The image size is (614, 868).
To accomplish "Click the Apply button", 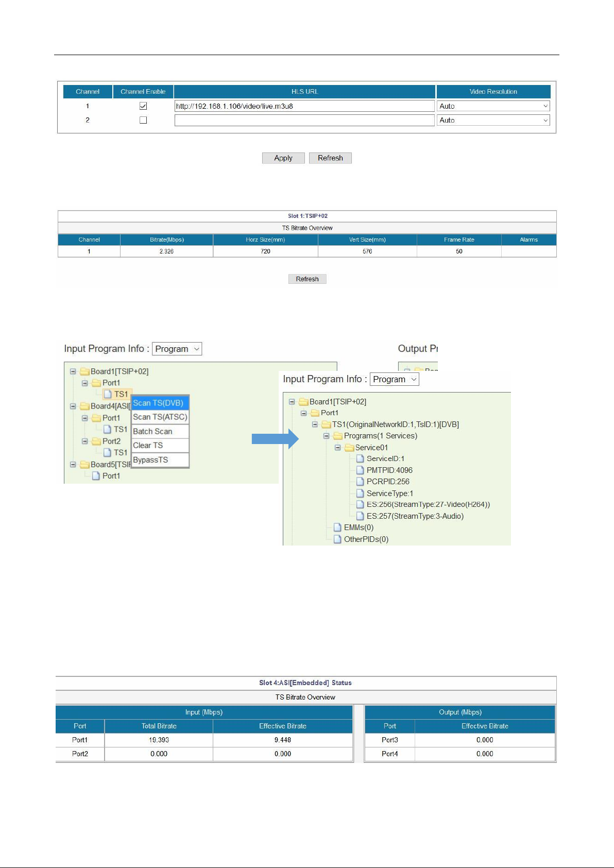I will pos(283,158).
